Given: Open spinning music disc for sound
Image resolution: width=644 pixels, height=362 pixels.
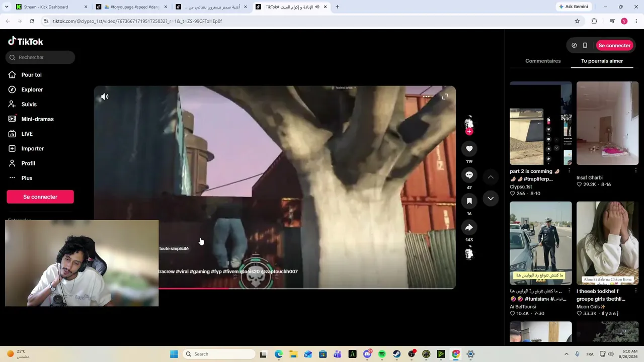Looking at the screenshot, I should click(469, 253).
